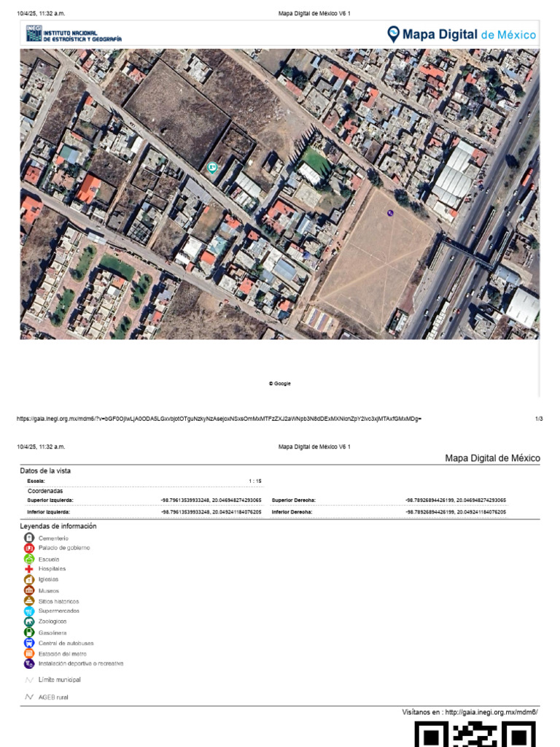This screenshot has width=560, height=747.
Task: Click the Límite municipal line symbol
Action: (x=29, y=680)
